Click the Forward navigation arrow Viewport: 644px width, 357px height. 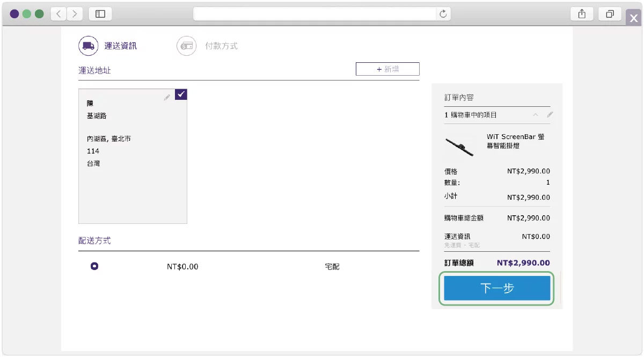75,14
